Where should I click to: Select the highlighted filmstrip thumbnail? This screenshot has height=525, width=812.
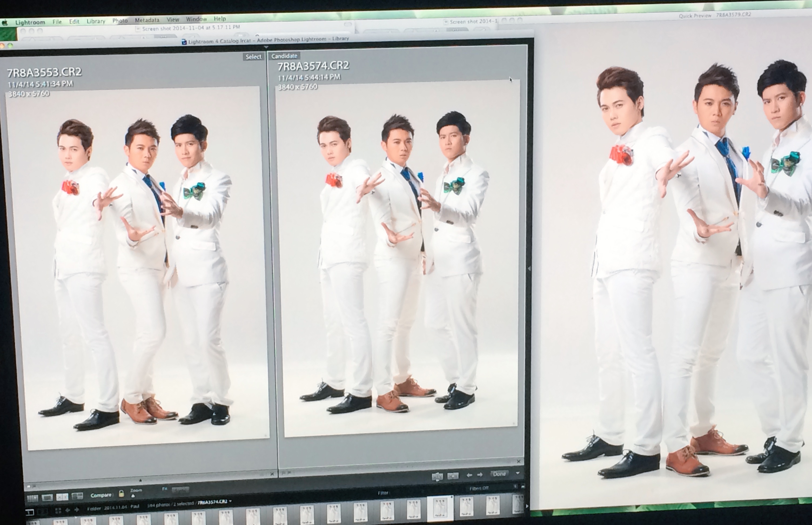[x=440, y=507]
